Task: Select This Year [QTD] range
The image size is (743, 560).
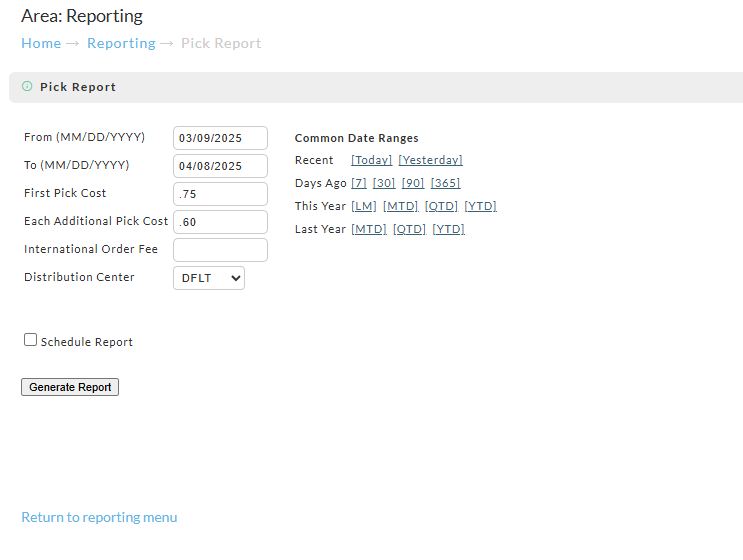Action: (x=441, y=206)
